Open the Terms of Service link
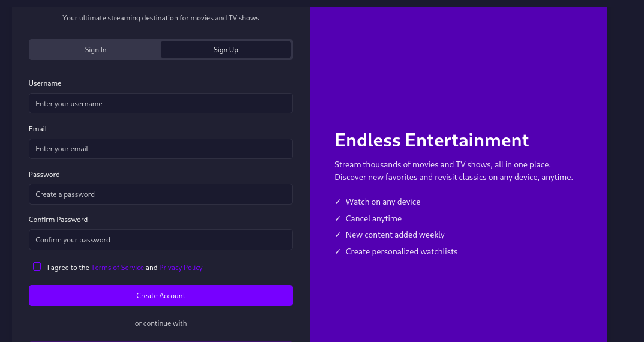This screenshot has width=644, height=342. 118,268
